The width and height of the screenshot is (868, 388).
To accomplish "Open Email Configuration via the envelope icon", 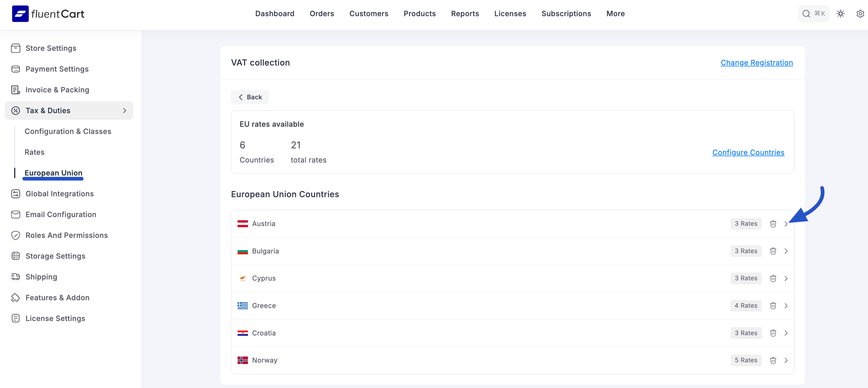I will pyautogui.click(x=16, y=214).
